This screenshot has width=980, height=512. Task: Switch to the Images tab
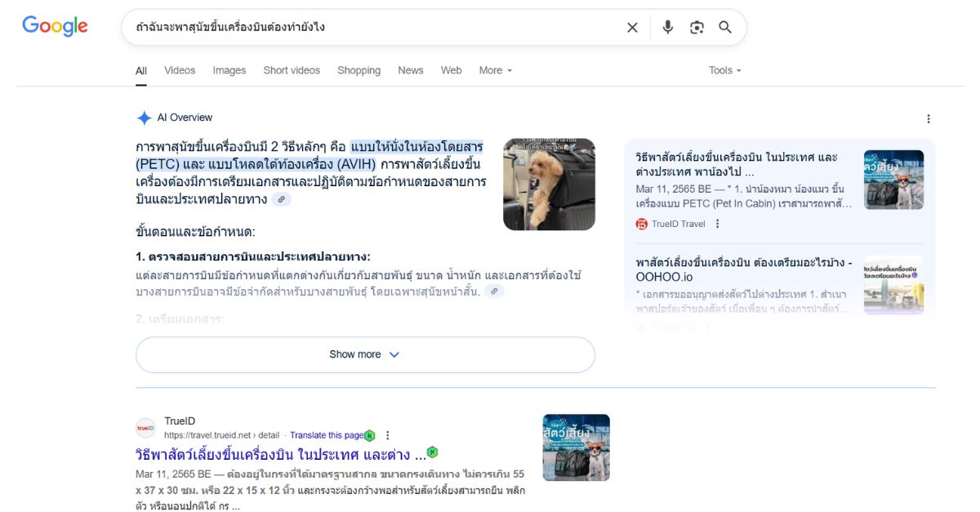[229, 70]
